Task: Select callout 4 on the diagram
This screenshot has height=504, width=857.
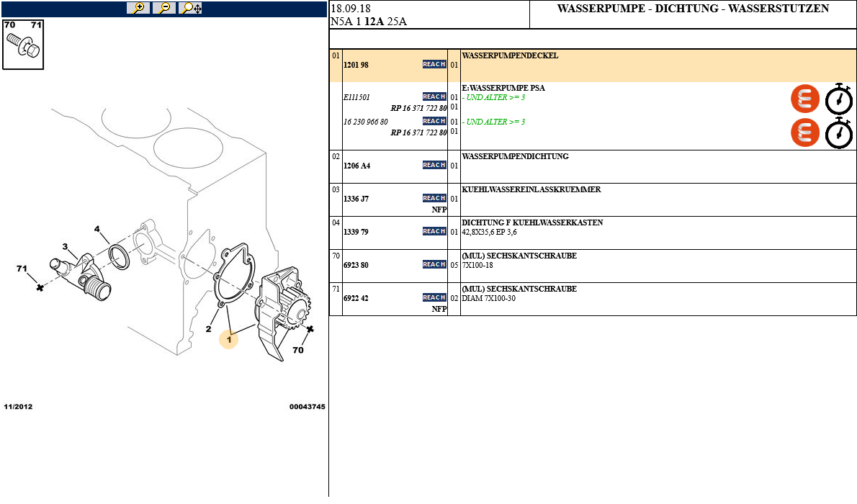Action: click(x=97, y=230)
